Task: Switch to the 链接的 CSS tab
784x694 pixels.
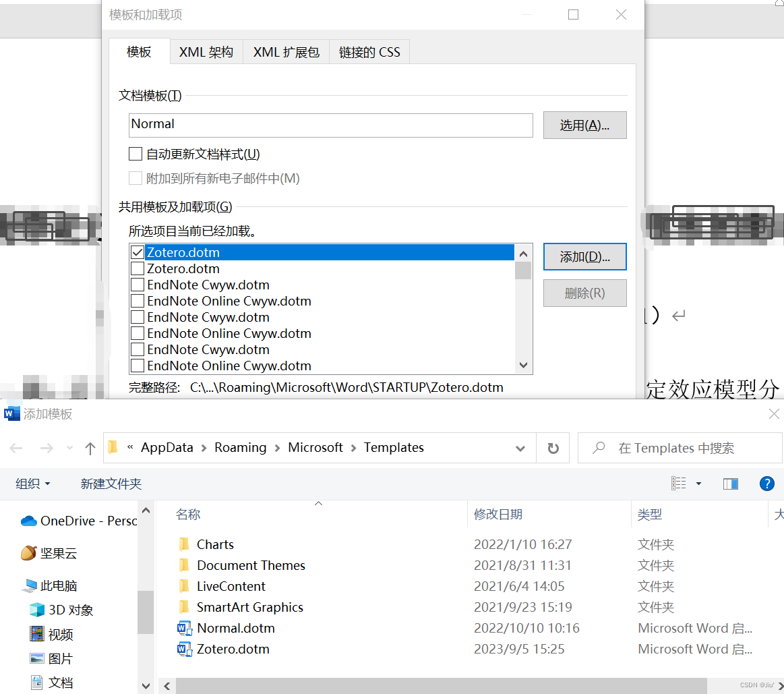Action: 369,52
